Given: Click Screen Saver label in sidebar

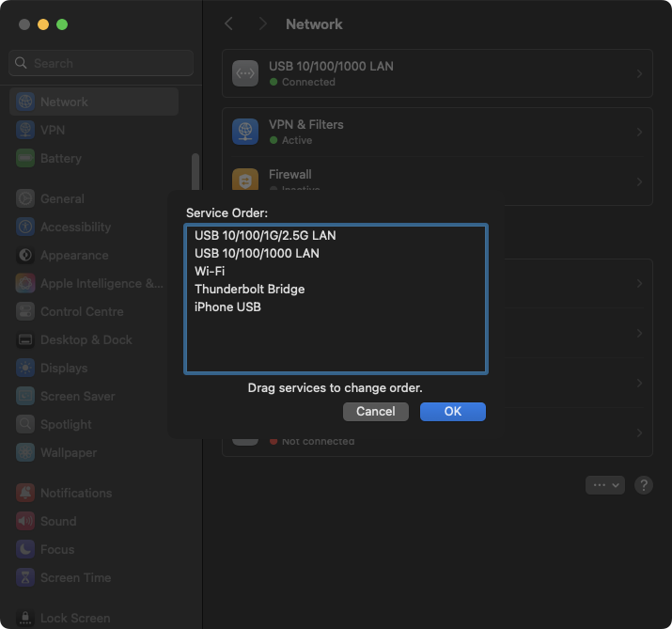Looking at the screenshot, I should coord(78,396).
